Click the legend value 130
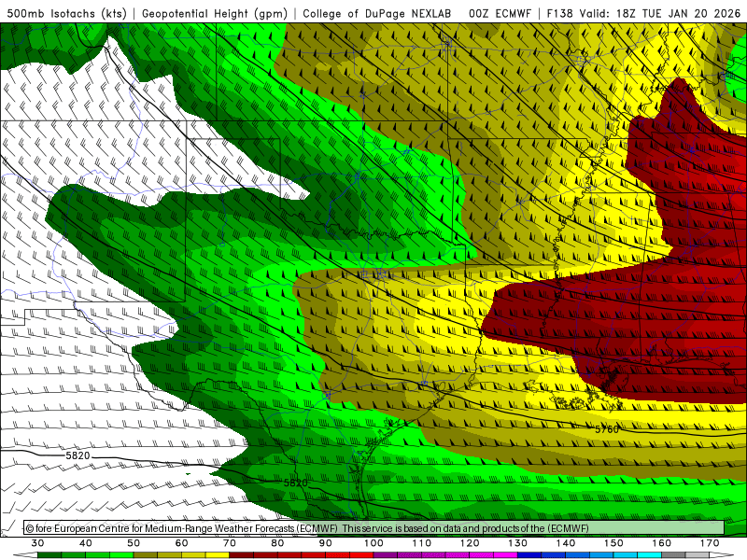The width and height of the screenshot is (747, 560). click(x=518, y=543)
